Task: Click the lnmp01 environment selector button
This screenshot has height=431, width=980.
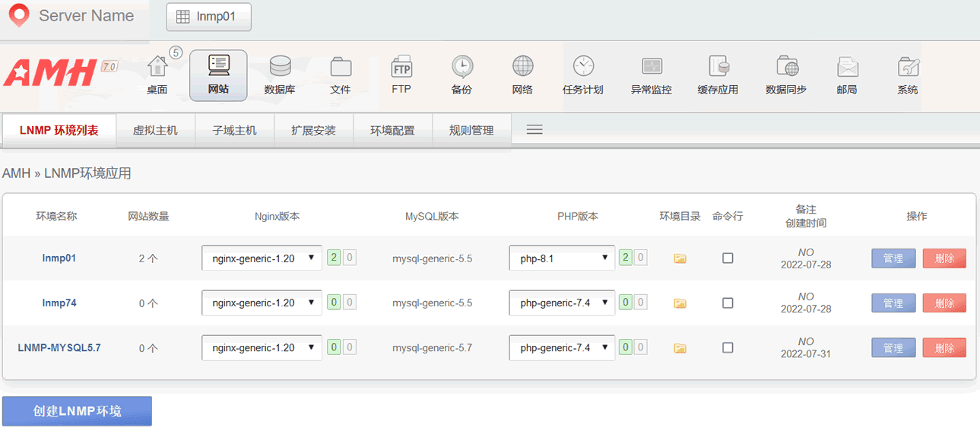Action: (208, 17)
